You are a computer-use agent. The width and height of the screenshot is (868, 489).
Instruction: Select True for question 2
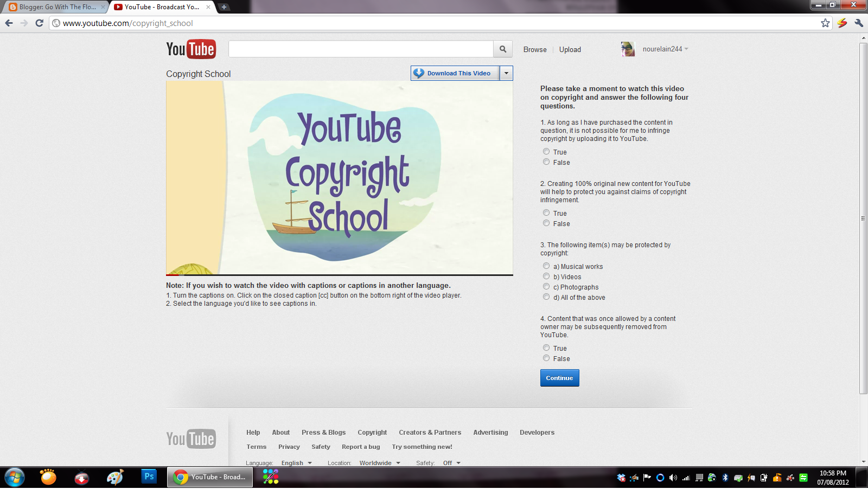[x=546, y=213]
